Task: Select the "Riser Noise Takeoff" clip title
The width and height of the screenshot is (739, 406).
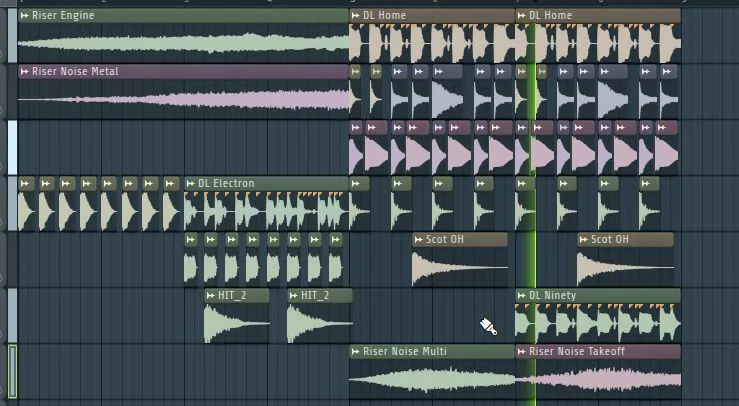Action: point(577,352)
